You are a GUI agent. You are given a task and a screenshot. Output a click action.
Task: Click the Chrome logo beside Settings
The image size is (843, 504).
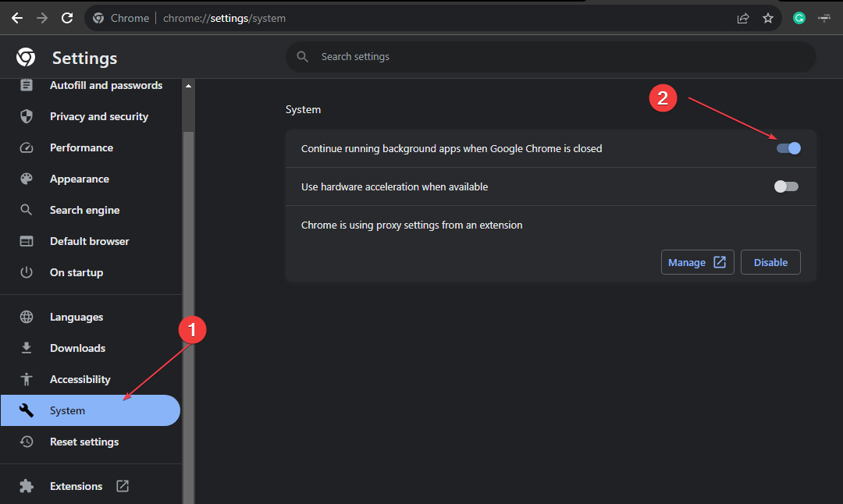tap(26, 57)
